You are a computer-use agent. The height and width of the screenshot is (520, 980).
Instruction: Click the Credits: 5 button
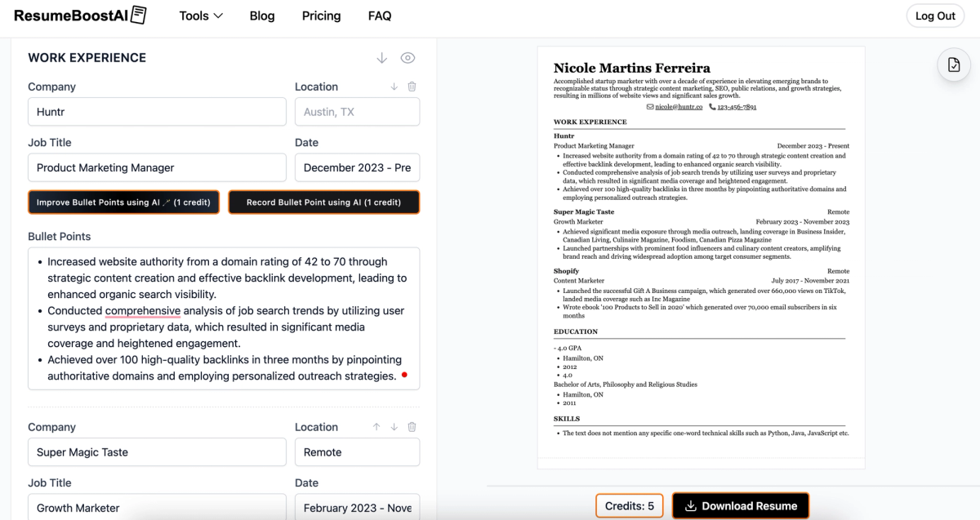coord(629,506)
